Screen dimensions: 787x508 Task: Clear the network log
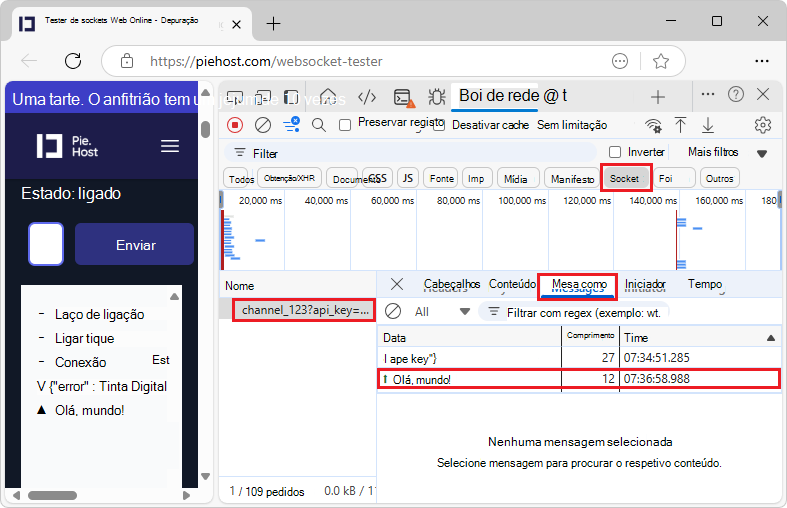(x=263, y=124)
